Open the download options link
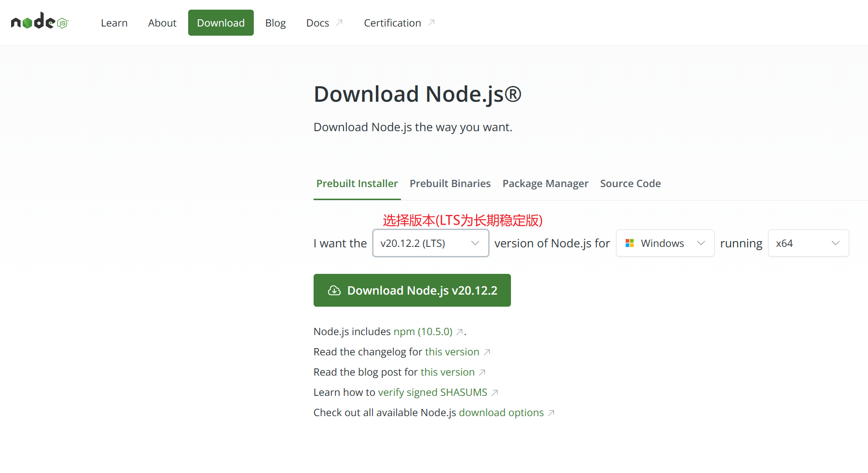The width and height of the screenshot is (868, 473). point(501,413)
